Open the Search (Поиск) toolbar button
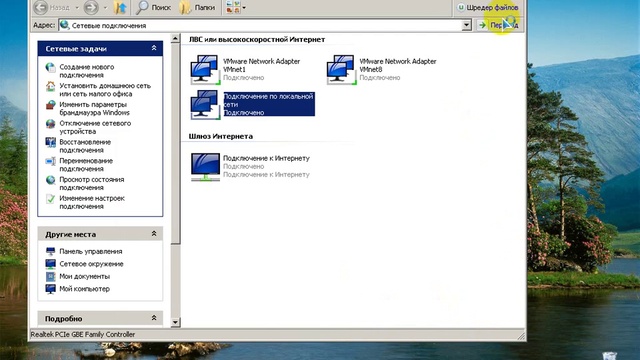The image size is (640, 360). [x=153, y=7]
